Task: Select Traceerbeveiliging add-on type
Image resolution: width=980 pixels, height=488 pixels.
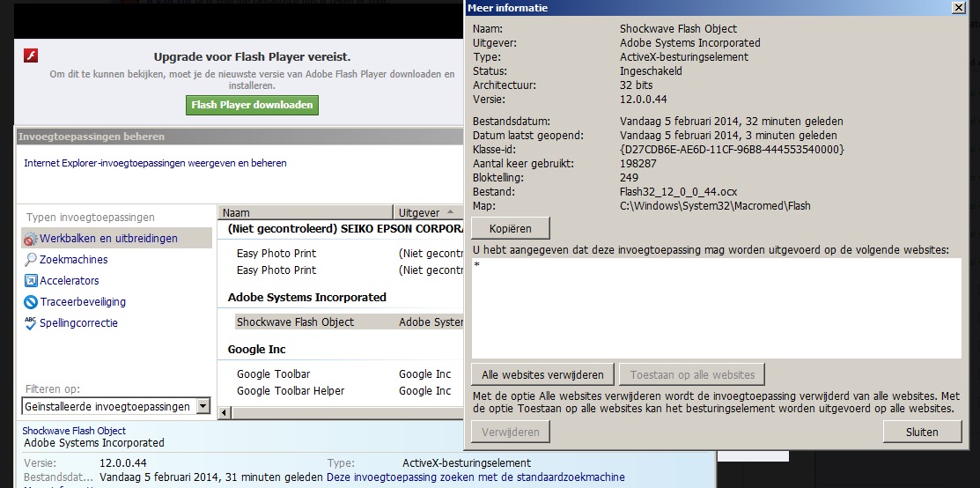Action: [83, 302]
